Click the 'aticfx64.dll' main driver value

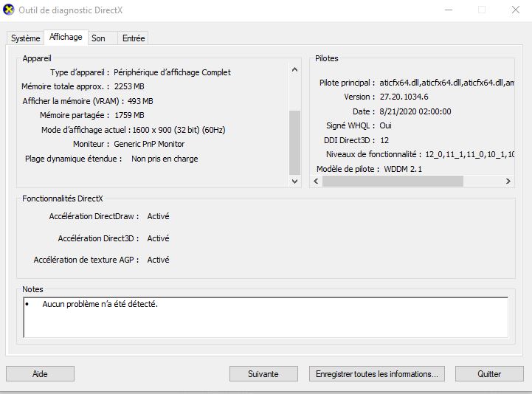[446, 83]
